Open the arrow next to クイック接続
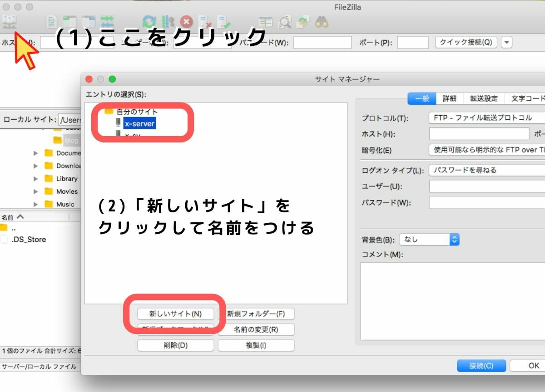The width and height of the screenshot is (545, 392). click(x=507, y=43)
